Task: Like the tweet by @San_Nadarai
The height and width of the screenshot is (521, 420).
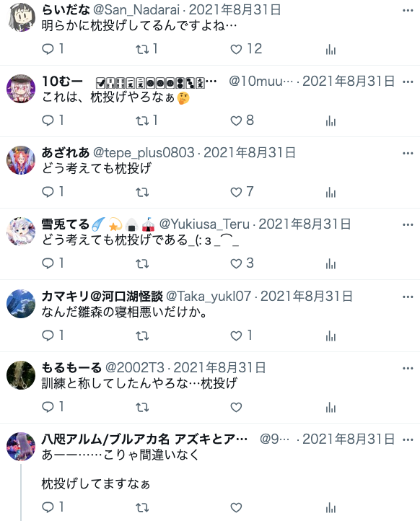Action: tap(245, 49)
